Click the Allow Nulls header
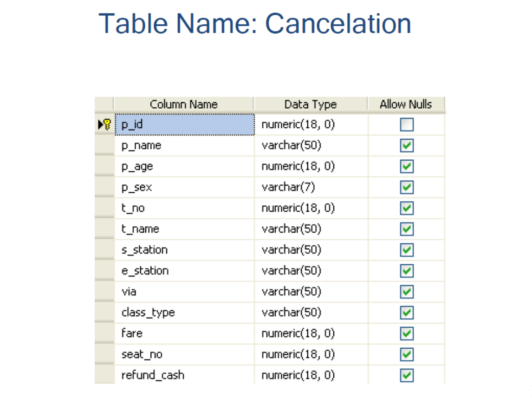Viewport: 532px width, 398px height. coord(406,104)
